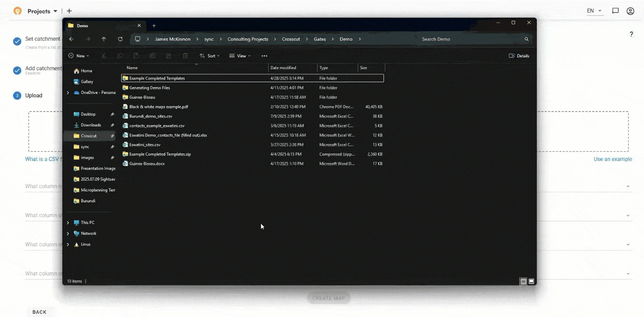Open the EN language dropdown
The width and height of the screenshot is (644, 317).
coord(595,11)
